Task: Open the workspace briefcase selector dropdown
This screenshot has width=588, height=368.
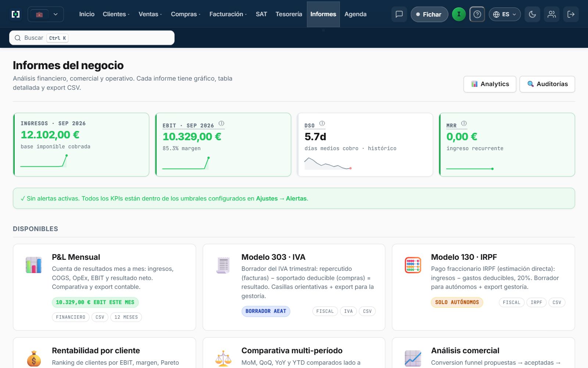Action: pyautogui.click(x=46, y=14)
